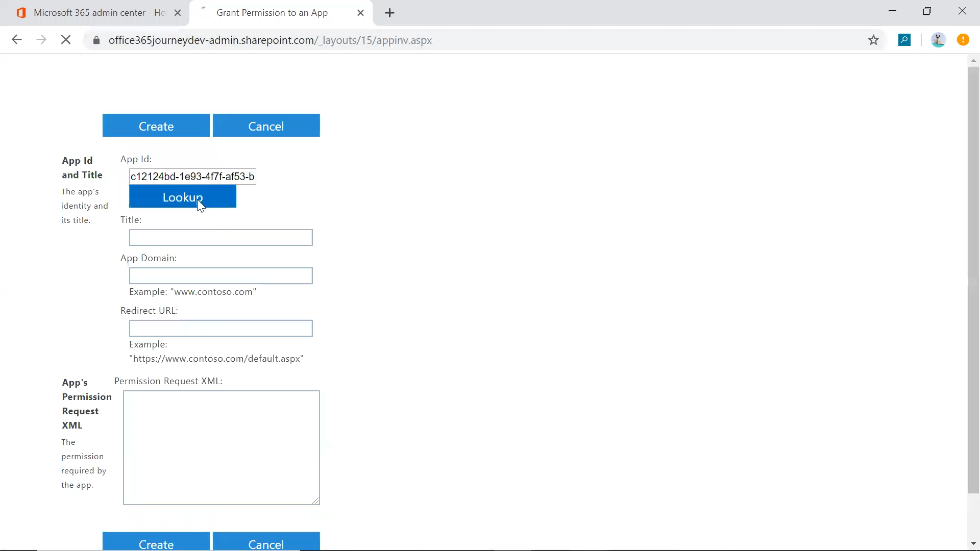Select the Grant Permission to an App tab

pyautogui.click(x=281, y=13)
